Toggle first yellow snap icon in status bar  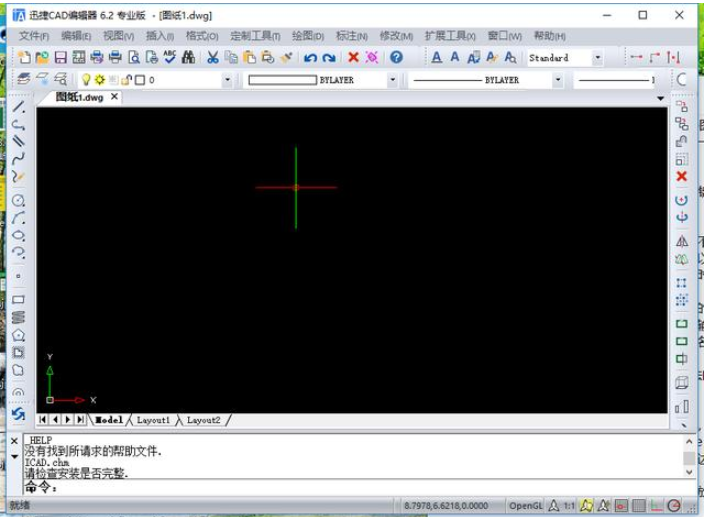586,505
